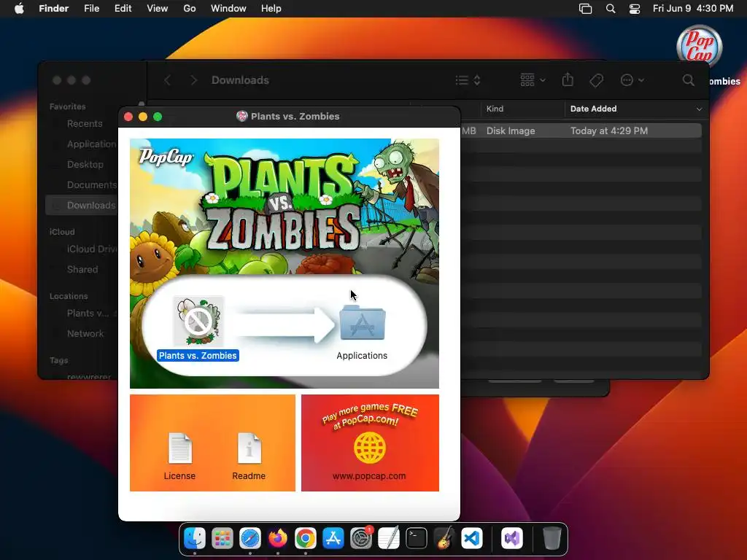Open the Finder menu
Viewport: 747px width, 560px height.
(54, 9)
